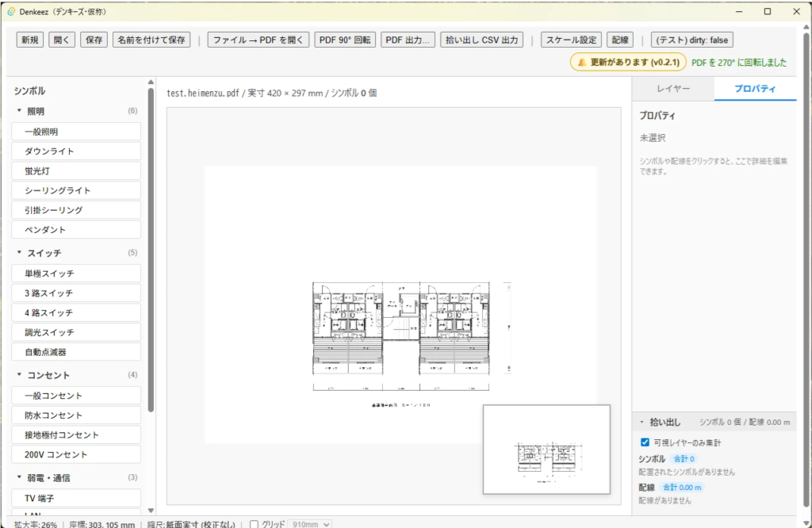Click the 座標: 303, 105 mm status entry

101,524
